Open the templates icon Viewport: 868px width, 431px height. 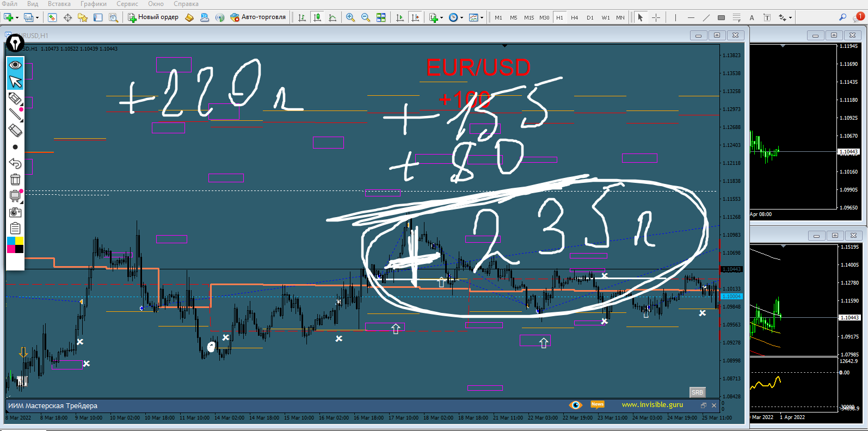click(x=473, y=17)
